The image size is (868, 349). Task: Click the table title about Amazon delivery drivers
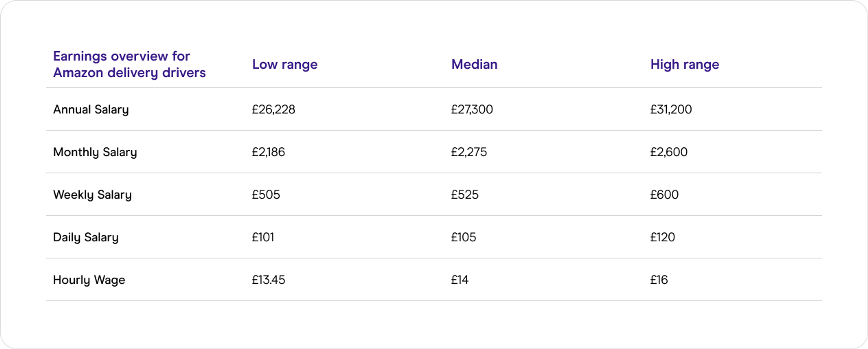[x=129, y=64]
